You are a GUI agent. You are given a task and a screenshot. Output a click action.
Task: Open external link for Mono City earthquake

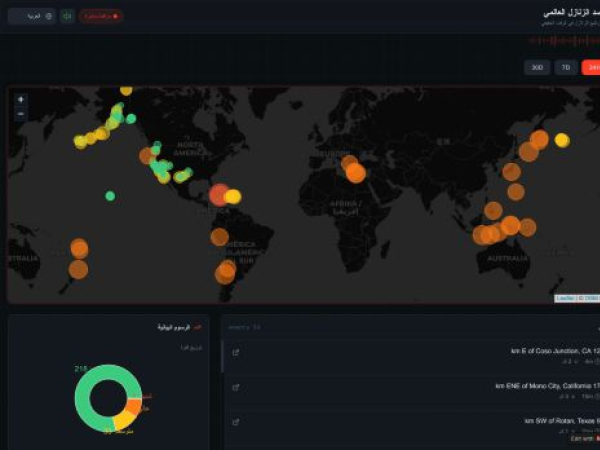coord(236,387)
